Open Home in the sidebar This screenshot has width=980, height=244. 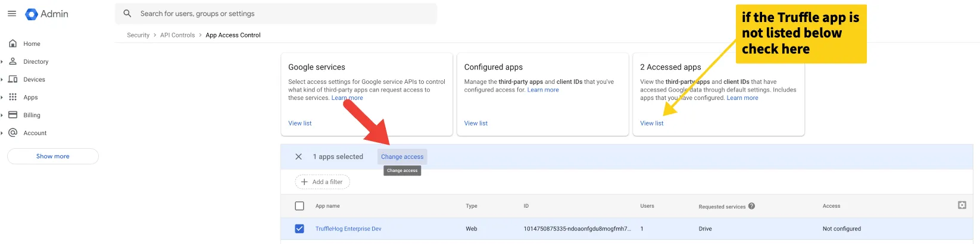tap(32, 43)
